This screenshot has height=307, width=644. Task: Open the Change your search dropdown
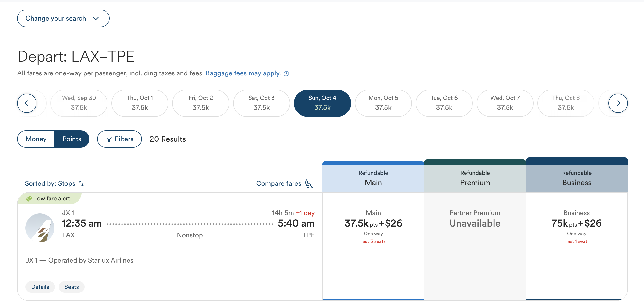coord(63,18)
